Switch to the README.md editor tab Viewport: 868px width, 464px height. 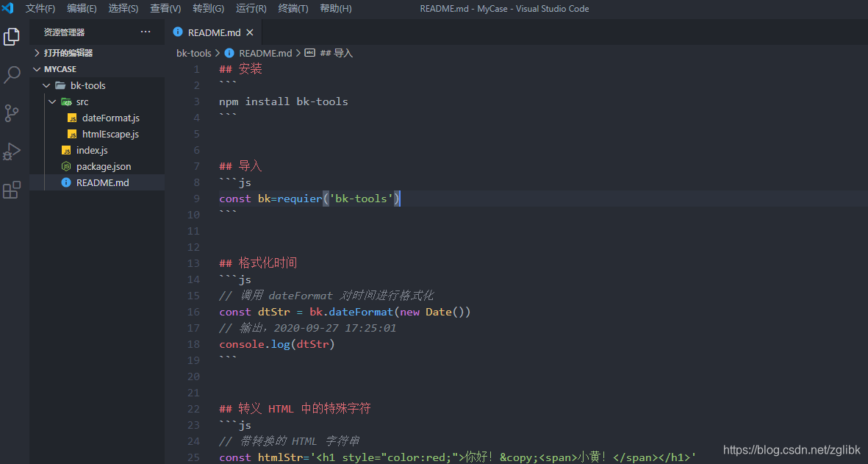pos(214,32)
